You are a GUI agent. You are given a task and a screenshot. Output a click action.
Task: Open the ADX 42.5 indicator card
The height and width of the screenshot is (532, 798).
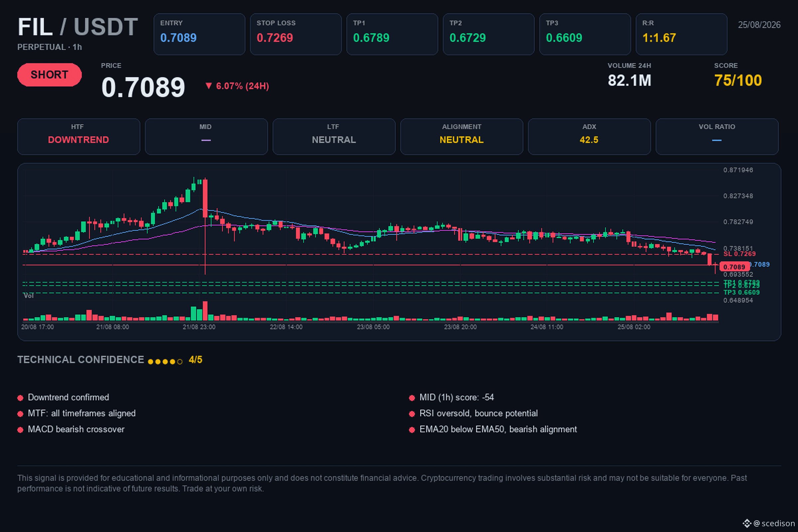click(x=589, y=136)
